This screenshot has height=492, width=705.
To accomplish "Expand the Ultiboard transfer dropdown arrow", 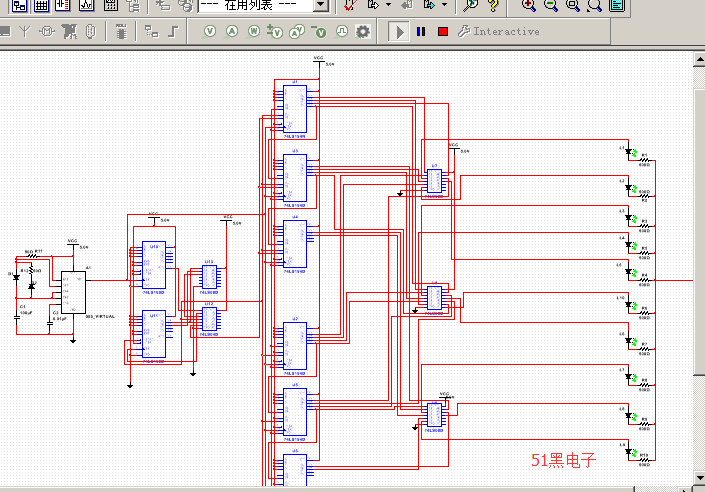I will tap(388, 5).
